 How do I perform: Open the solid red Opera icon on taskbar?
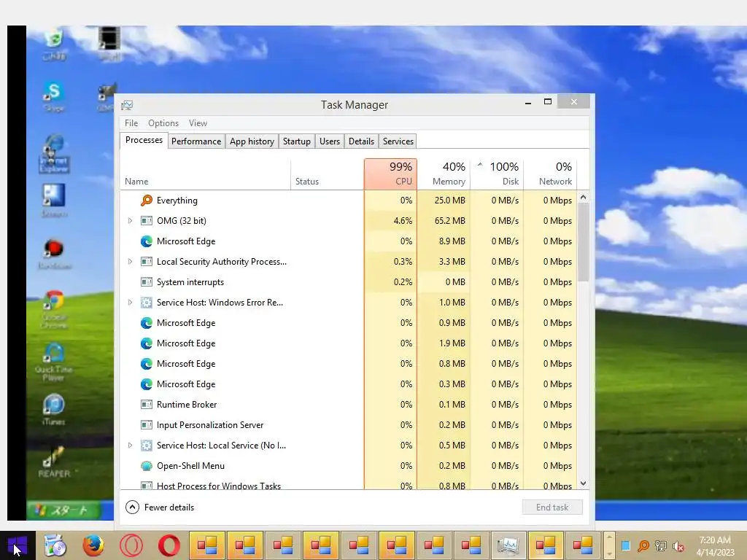coord(169,545)
